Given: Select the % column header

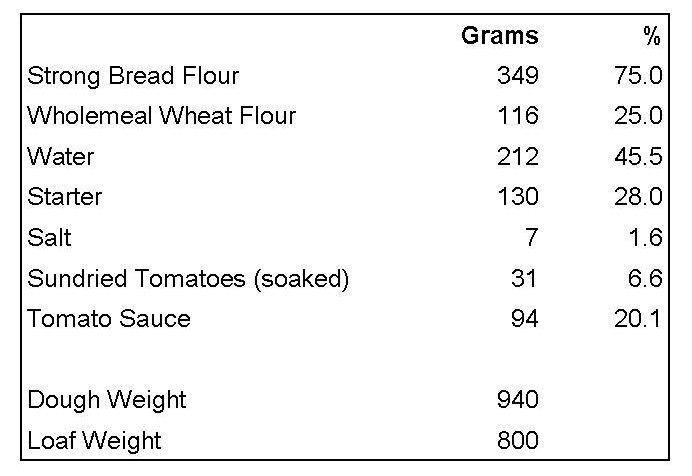Looking at the screenshot, I should (652, 37).
